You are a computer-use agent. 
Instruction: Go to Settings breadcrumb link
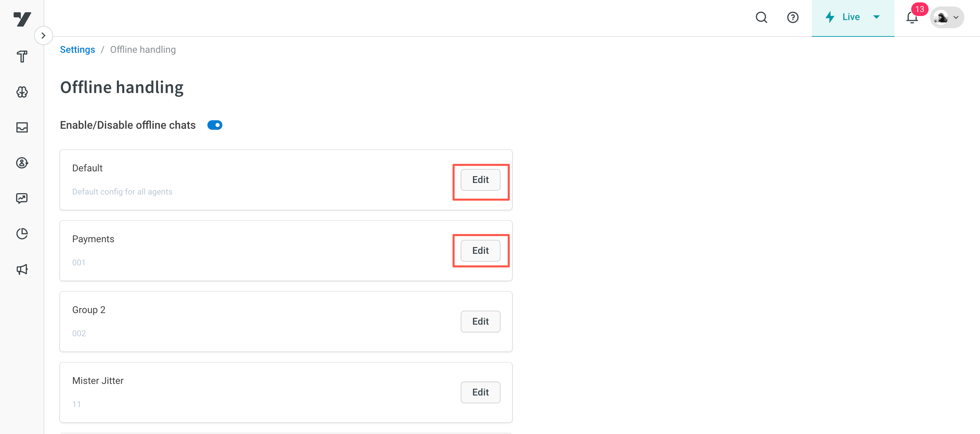tap(77, 49)
